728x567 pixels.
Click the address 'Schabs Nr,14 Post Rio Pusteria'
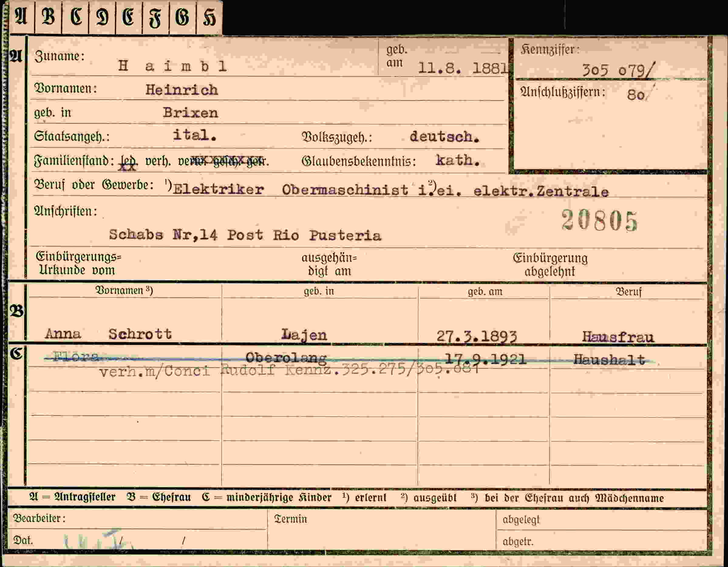click(245, 235)
